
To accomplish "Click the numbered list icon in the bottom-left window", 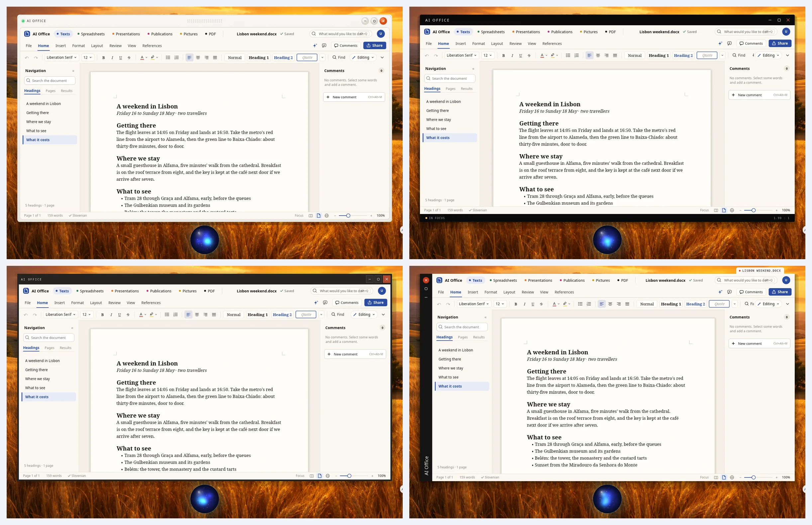I will [x=175, y=315].
